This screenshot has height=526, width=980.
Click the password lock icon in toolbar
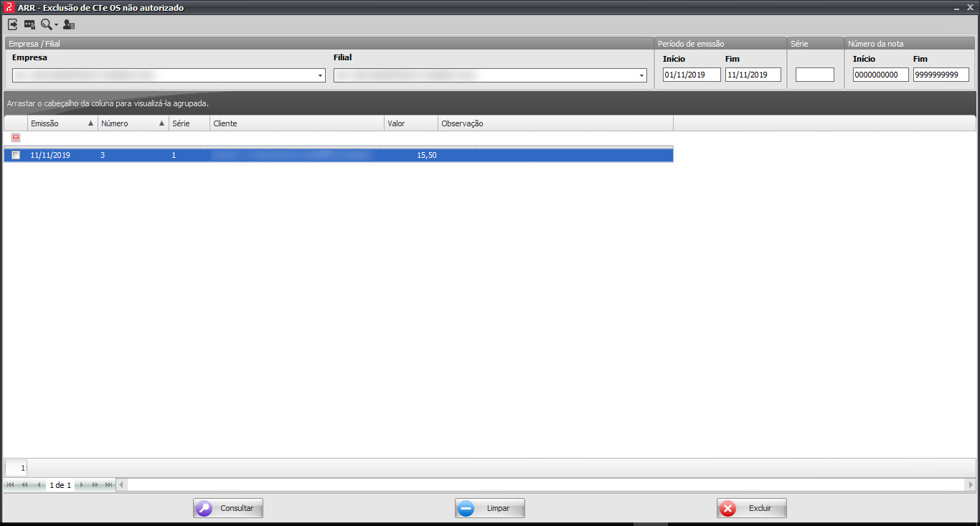pyautogui.click(x=29, y=24)
